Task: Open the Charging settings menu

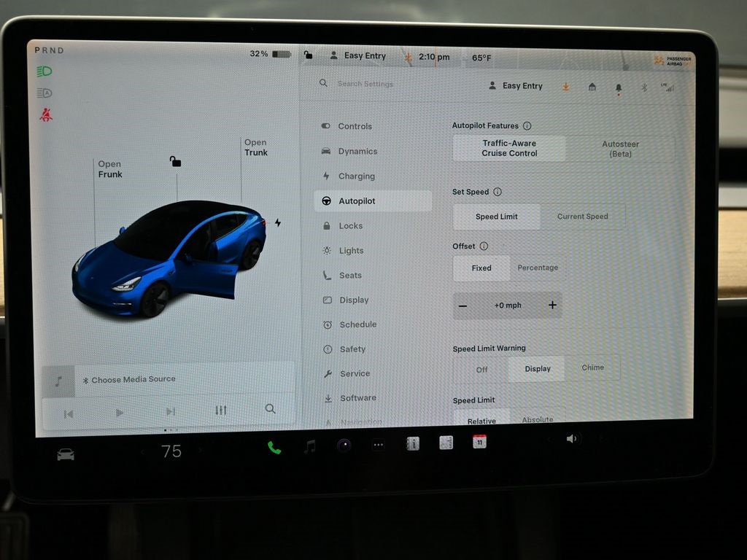Action: (356, 176)
